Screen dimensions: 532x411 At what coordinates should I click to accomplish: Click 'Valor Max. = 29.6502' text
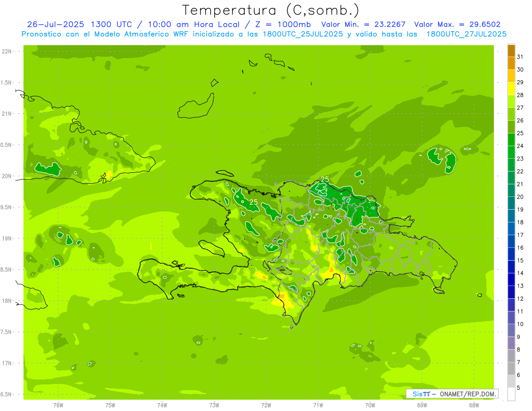(x=458, y=24)
